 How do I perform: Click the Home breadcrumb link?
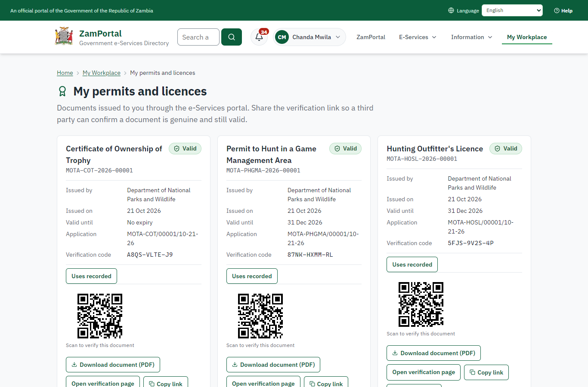pyautogui.click(x=65, y=73)
